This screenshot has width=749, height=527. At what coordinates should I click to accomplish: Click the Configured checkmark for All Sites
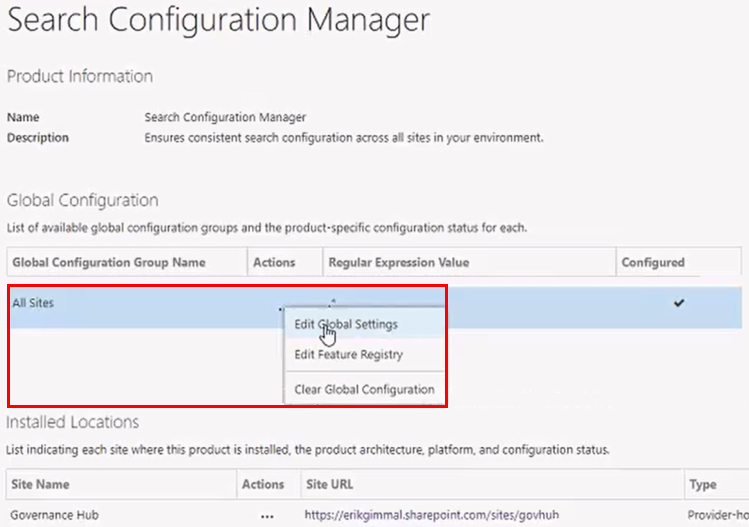click(679, 303)
